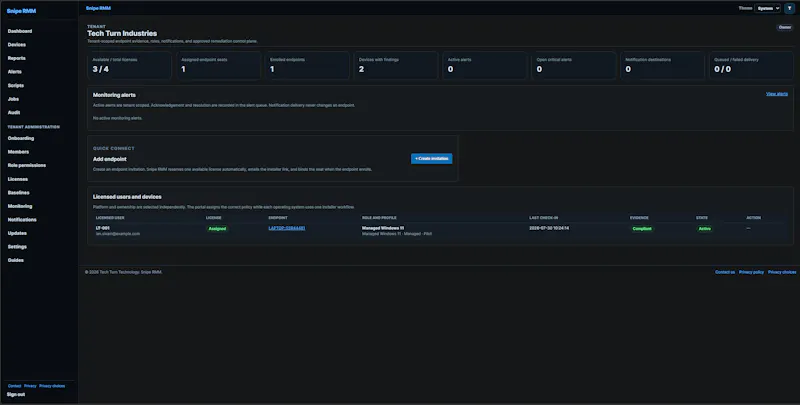Click the Licensed users and devices heading

pyautogui.click(x=127, y=197)
